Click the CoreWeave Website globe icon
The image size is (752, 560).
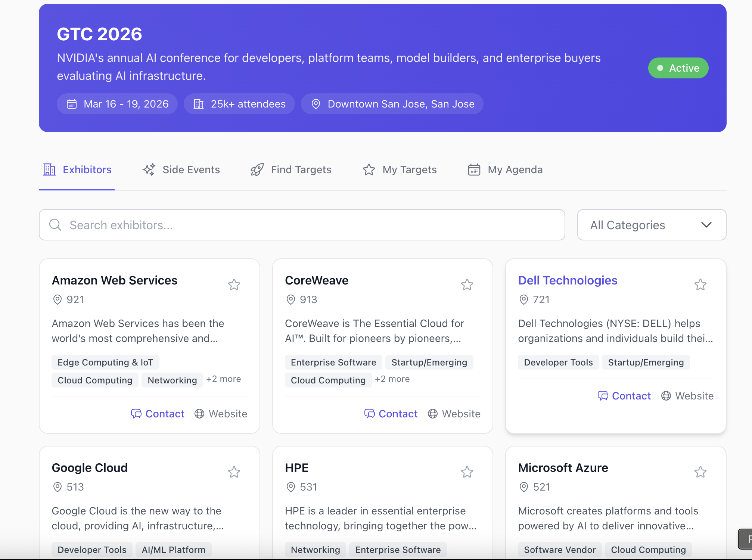click(433, 414)
